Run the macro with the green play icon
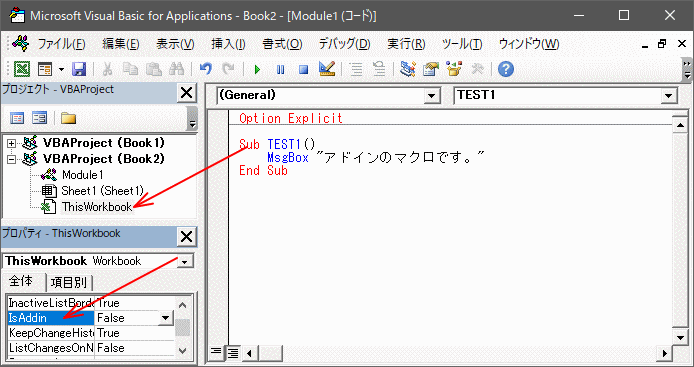Screen dimensions: 694x367 [257, 70]
